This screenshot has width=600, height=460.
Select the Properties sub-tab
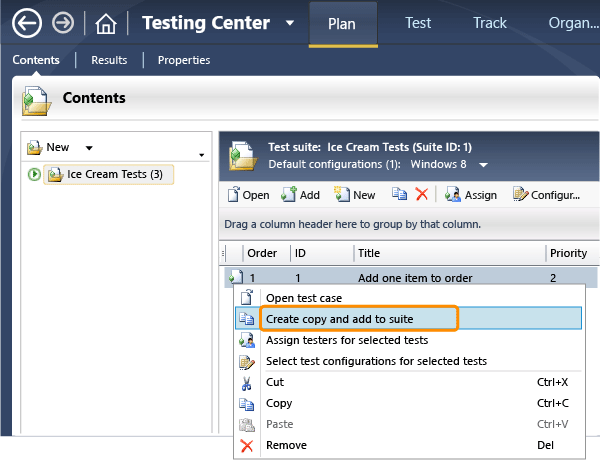tap(184, 60)
